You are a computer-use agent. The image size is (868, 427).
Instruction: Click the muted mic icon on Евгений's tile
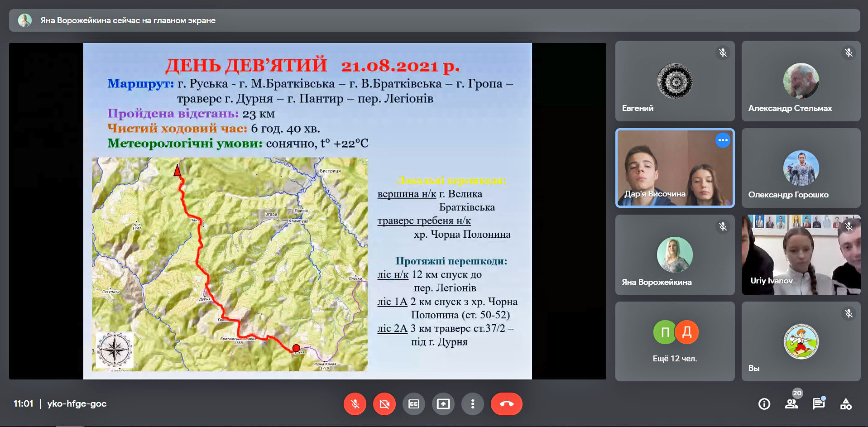[723, 53]
